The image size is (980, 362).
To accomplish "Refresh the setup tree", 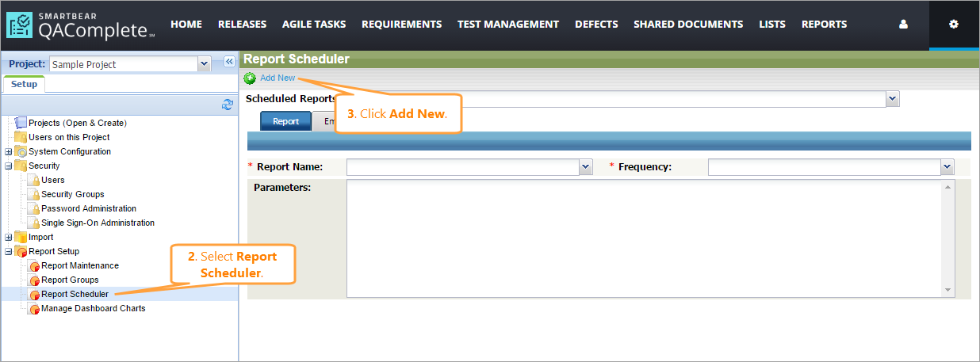I will point(228,105).
